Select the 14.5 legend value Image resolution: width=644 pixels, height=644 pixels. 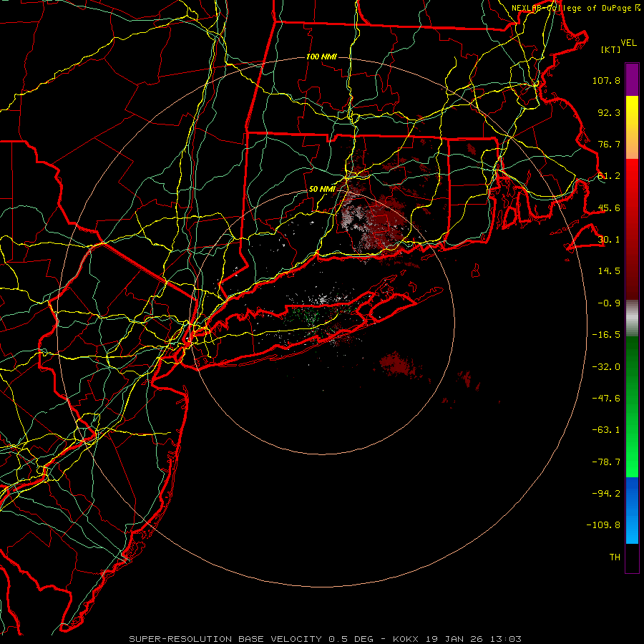[x=609, y=271]
